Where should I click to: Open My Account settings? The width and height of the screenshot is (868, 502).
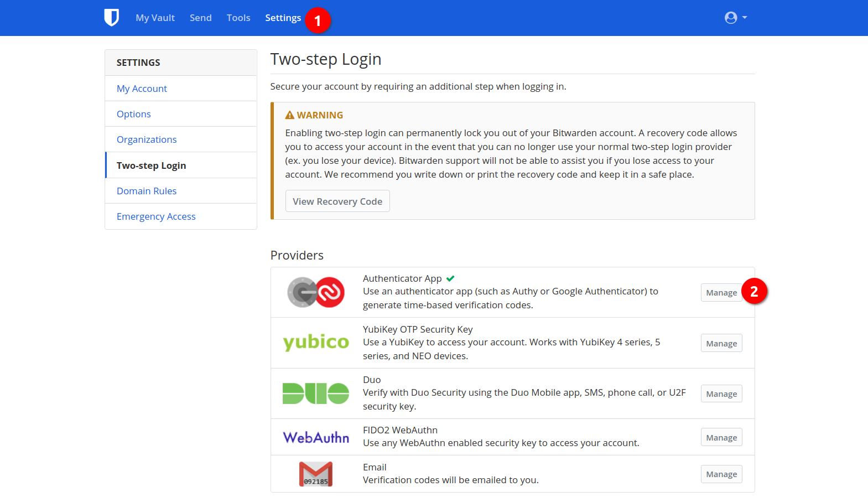(x=142, y=89)
